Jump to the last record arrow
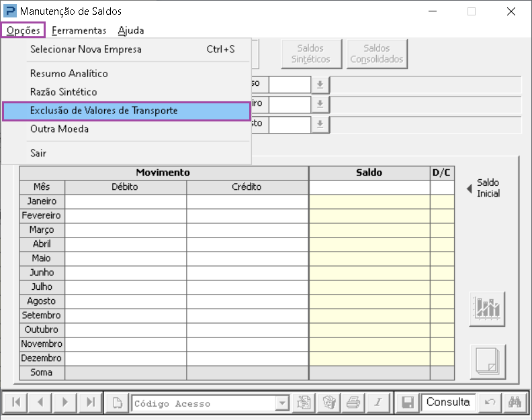 [89, 403]
